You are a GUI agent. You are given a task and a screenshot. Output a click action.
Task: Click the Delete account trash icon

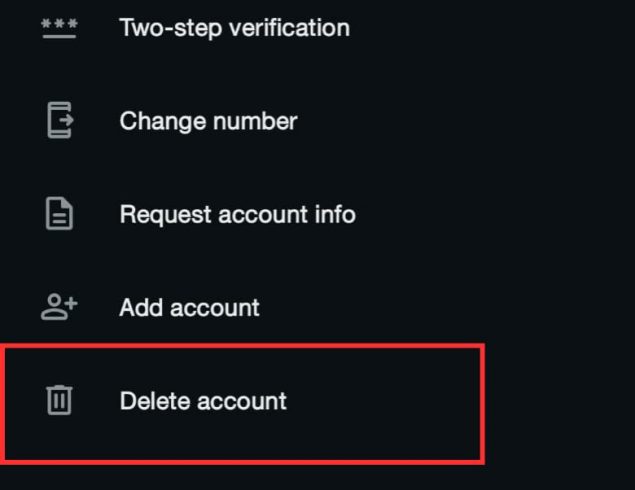pyautogui.click(x=59, y=401)
